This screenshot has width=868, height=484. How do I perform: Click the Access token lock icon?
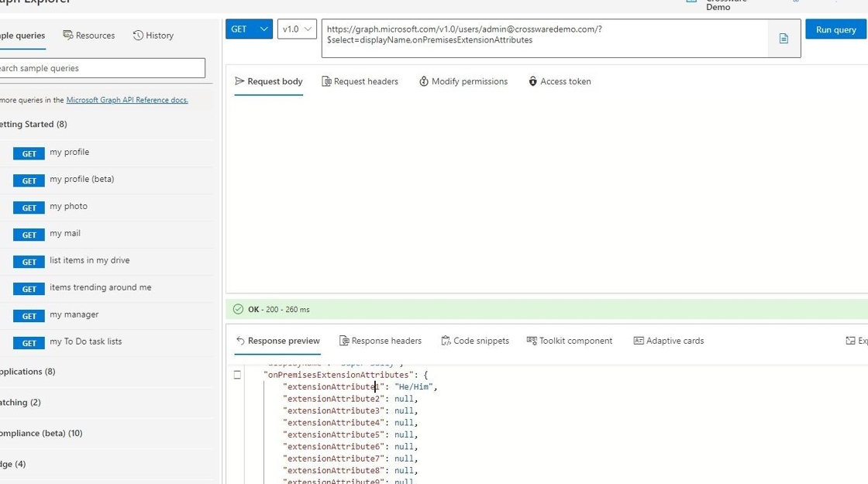[532, 81]
